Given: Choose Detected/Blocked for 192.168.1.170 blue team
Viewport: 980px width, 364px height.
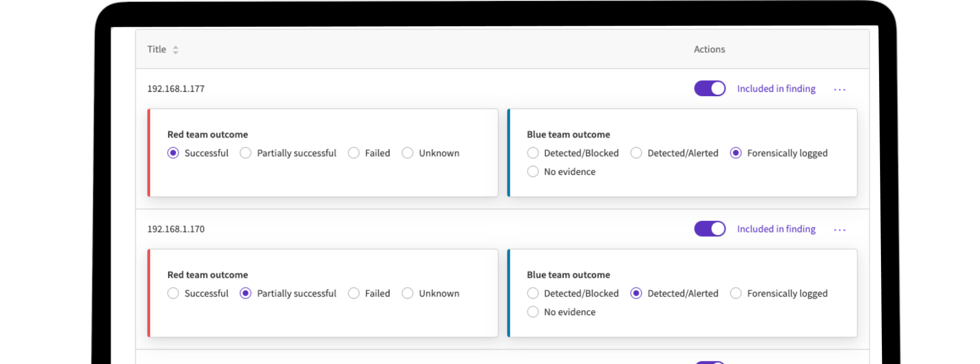Looking at the screenshot, I should tap(533, 294).
